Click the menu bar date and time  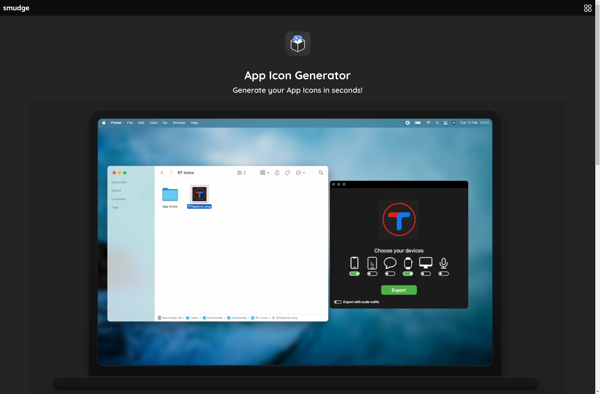pos(474,123)
